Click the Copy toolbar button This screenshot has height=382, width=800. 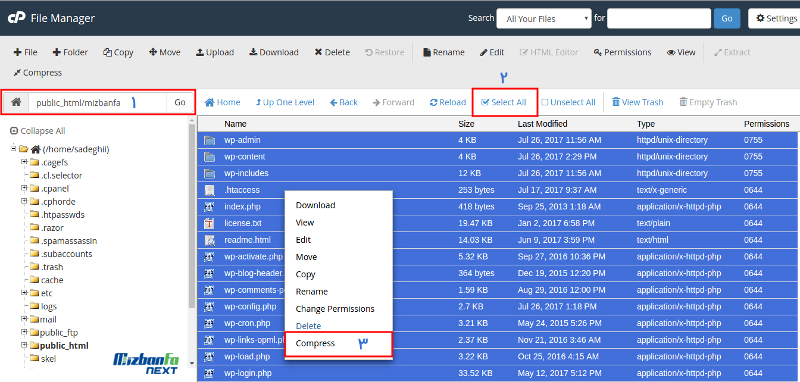click(118, 52)
